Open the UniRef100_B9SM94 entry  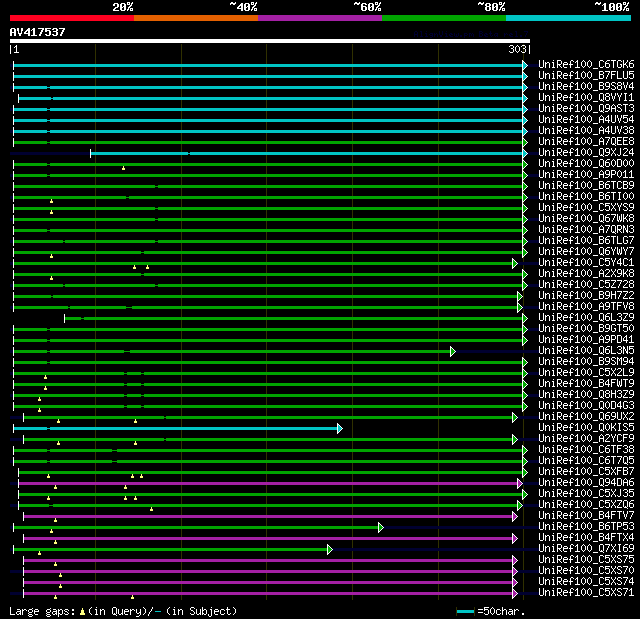(586, 362)
